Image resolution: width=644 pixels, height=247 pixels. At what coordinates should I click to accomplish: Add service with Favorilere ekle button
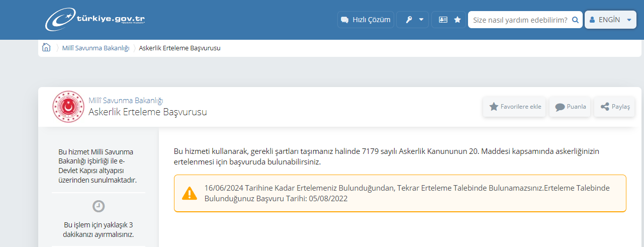click(515, 107)
